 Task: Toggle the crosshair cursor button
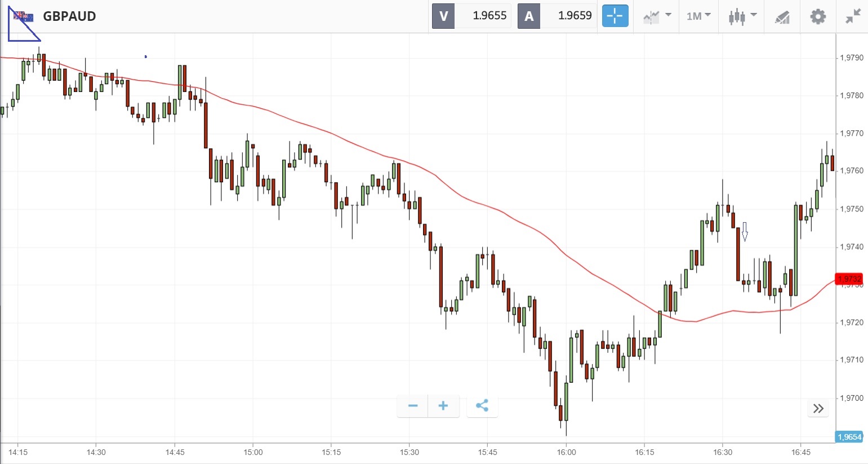[615, 16]
